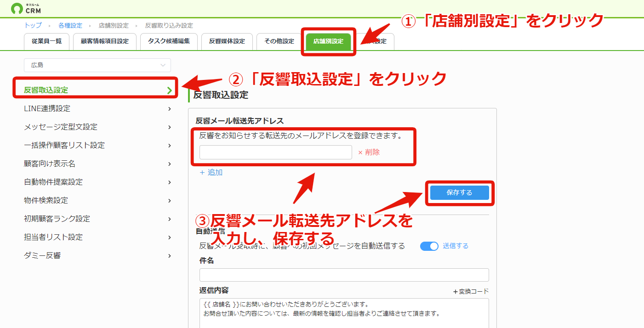
Task: Click the 反響メール転送先アドレス label
Action: pos(240,121)
